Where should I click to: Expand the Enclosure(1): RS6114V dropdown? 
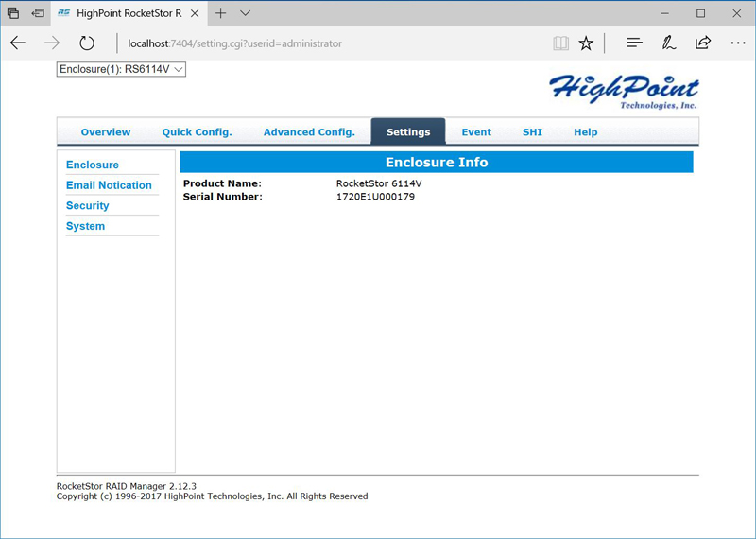click(x=122, y=69)
